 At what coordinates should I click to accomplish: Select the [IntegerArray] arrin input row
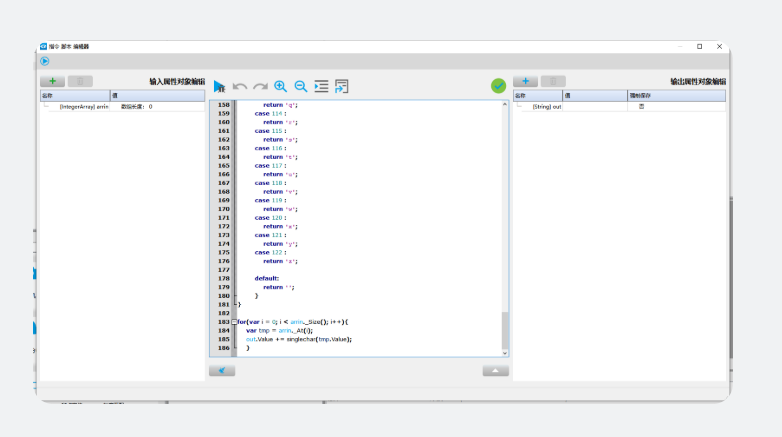pyautogui.click(x=83, y=106)
